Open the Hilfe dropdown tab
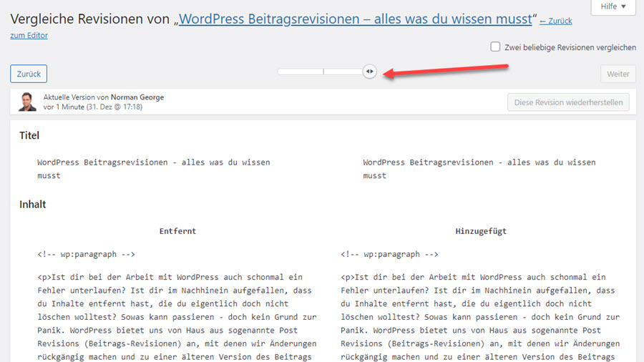Image resolution: width=644 pixels, height=362 pixels. [x=613, y=7]
